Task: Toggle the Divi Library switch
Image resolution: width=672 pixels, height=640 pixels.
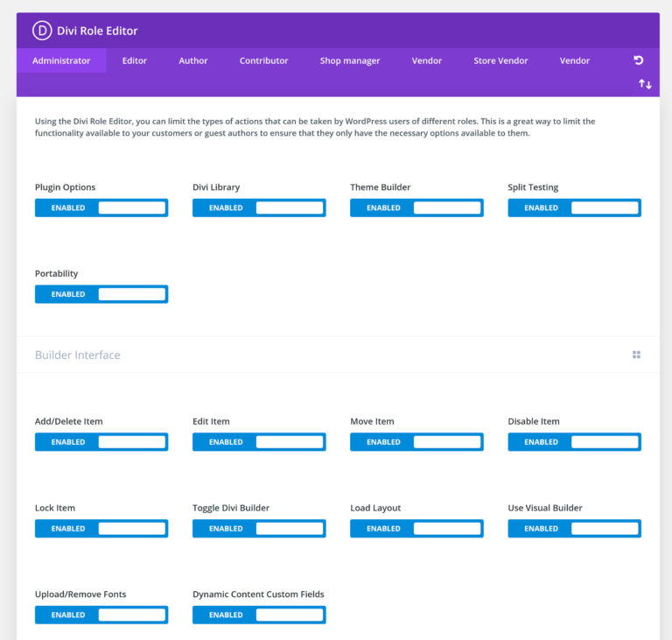Action: click(x=259, y=207)
